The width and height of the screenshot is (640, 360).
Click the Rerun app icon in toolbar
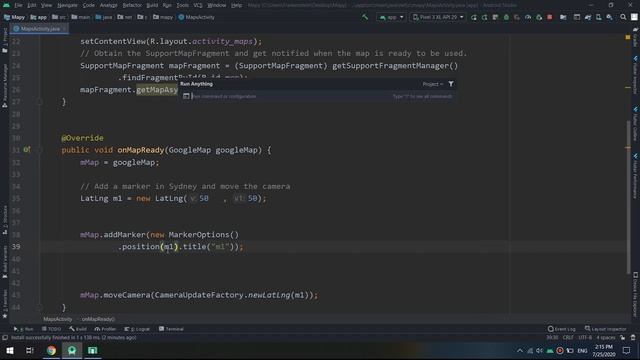pos(474,17)
